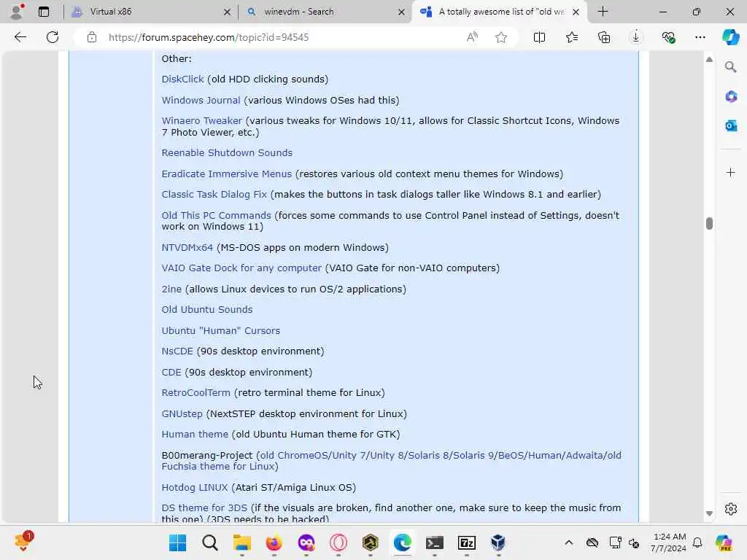Open the terminal app on taskbar
The width and height of the screenshot is (747, 560).
[435, 542]
